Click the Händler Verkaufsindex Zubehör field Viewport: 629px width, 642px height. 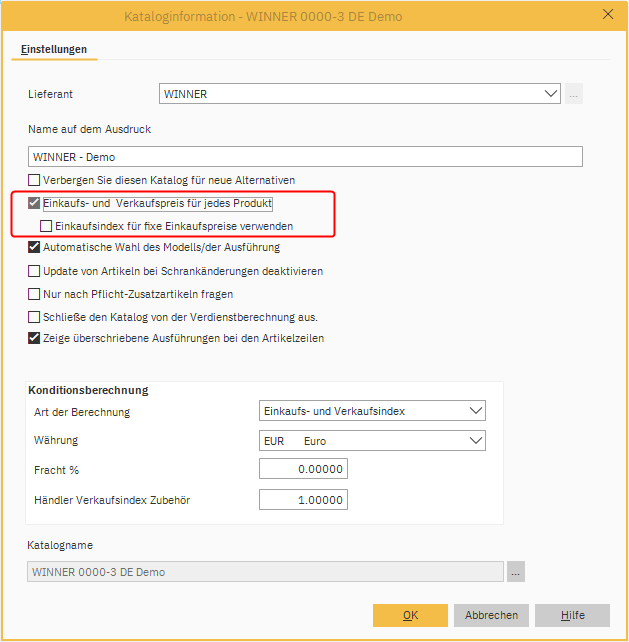pyautogui.click(x=302, y=500)
